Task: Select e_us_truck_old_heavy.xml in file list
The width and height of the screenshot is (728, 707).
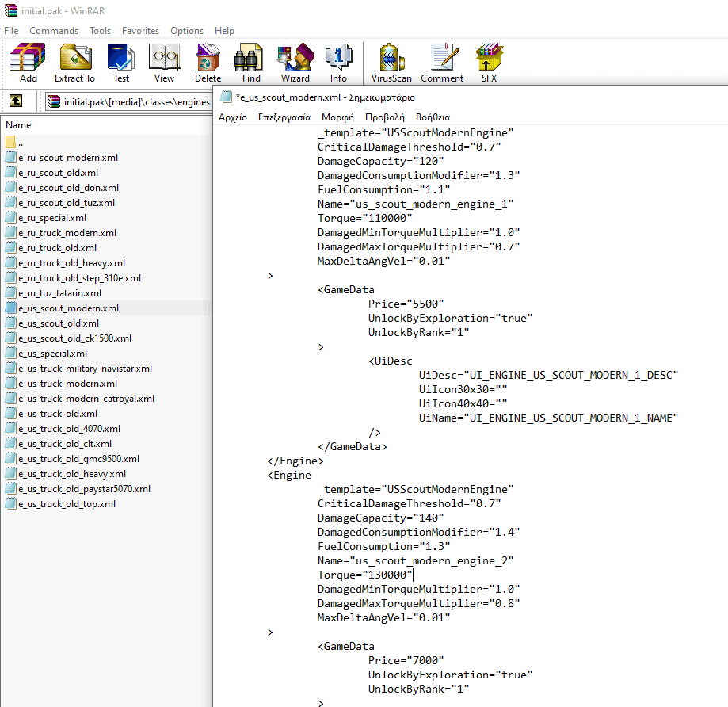Action: pos(71,474)
